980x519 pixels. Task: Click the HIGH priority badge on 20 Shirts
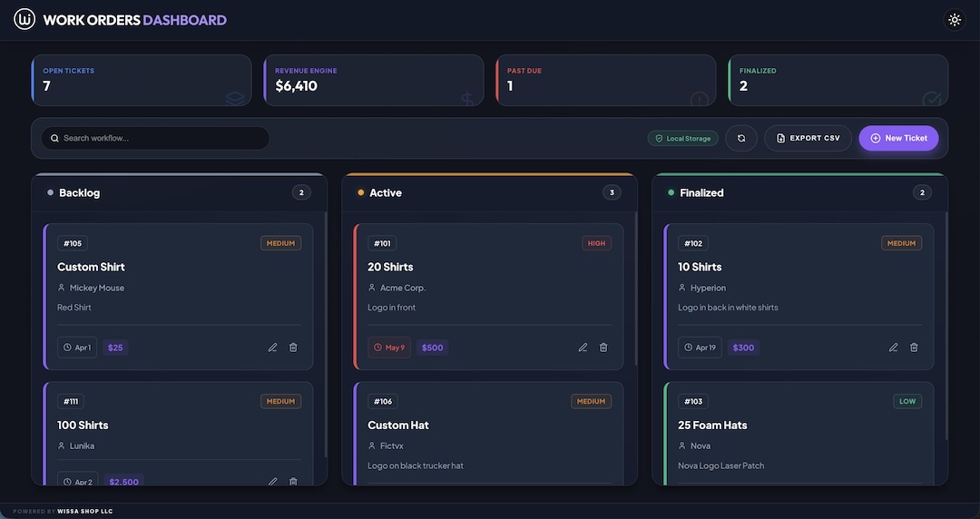596,243
